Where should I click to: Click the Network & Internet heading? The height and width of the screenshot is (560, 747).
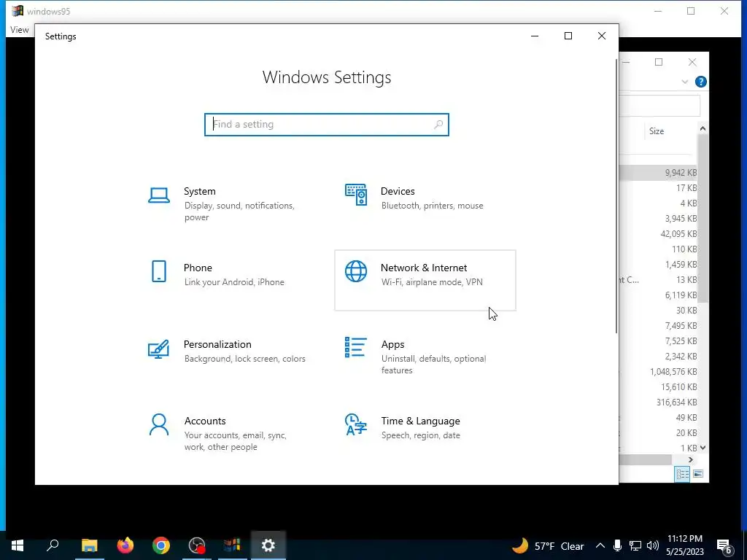pos(424,268)
